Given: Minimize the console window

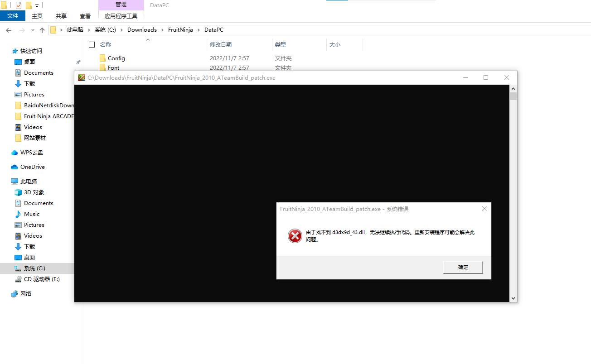Looking at the screenshot, I should point(465,77).
